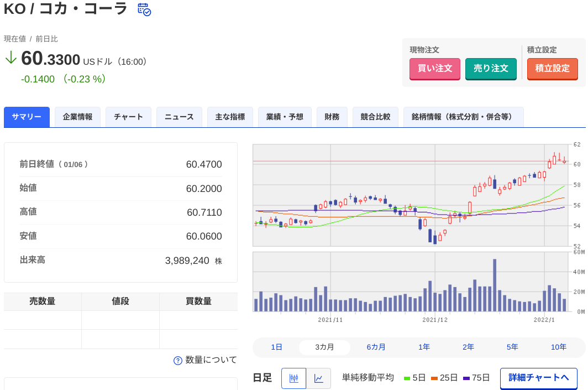The height and width of the screenshot is (390, 588).
Task: Select the 1日 chart period
Action: pyautogui.click(x=276, y=347)
